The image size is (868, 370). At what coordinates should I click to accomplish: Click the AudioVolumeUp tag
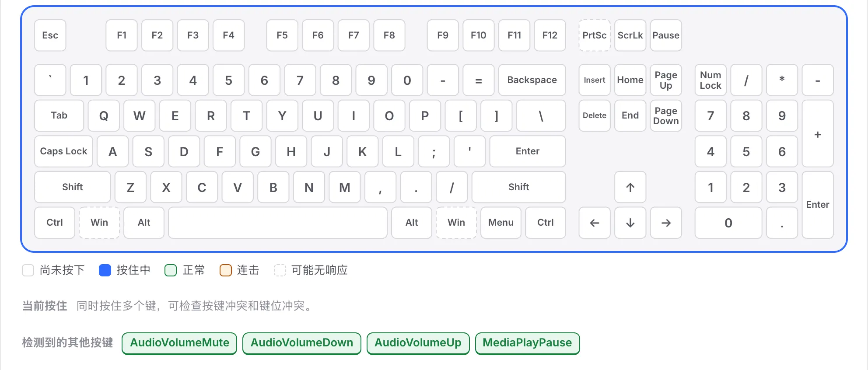click(x=418, y=344)
